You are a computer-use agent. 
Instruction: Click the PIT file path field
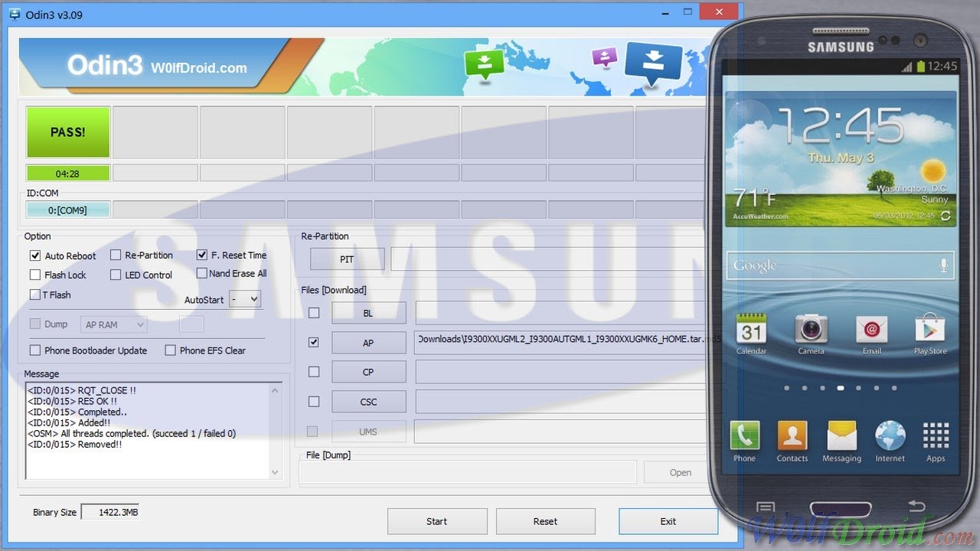click(x=548, y=259)
